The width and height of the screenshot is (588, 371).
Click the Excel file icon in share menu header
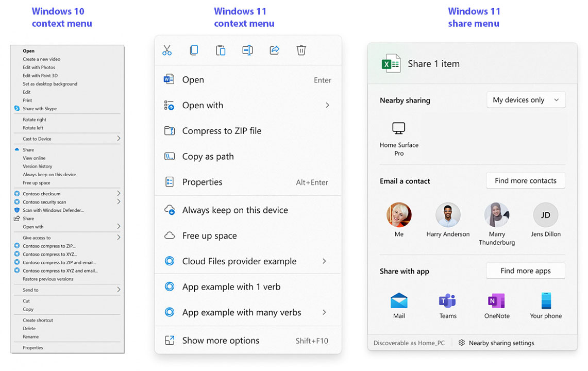click(391, 63)
